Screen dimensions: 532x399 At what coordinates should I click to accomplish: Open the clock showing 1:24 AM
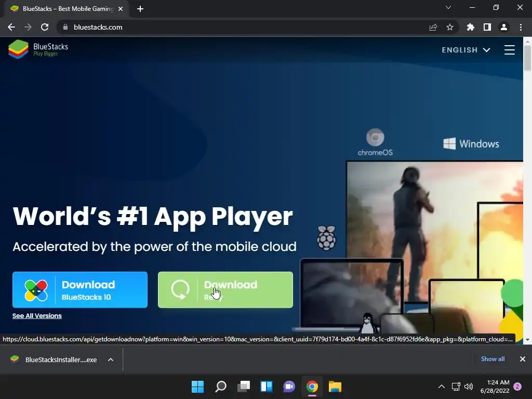coord(495,387)
